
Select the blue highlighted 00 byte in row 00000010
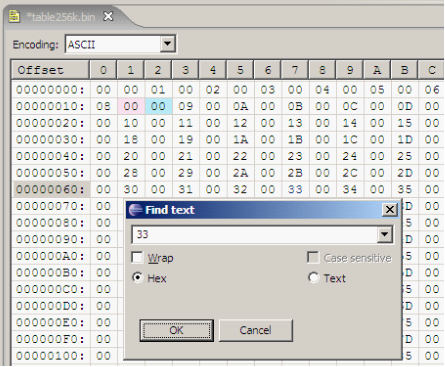tap(158, 106)
